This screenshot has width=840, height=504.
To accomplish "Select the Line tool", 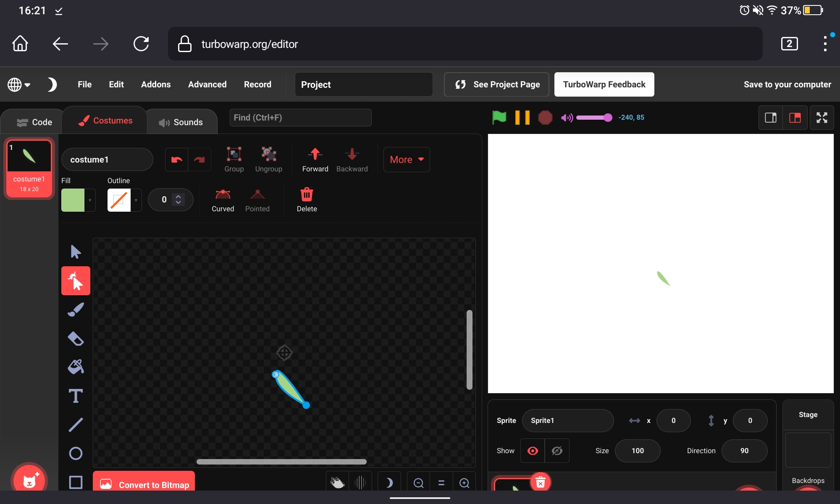I will [76, 425].
